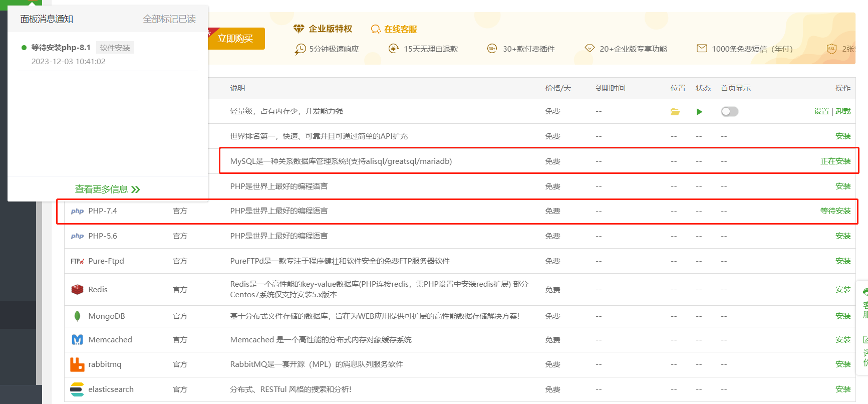Click the 30+ paid plugins icon

pos(492,49)
